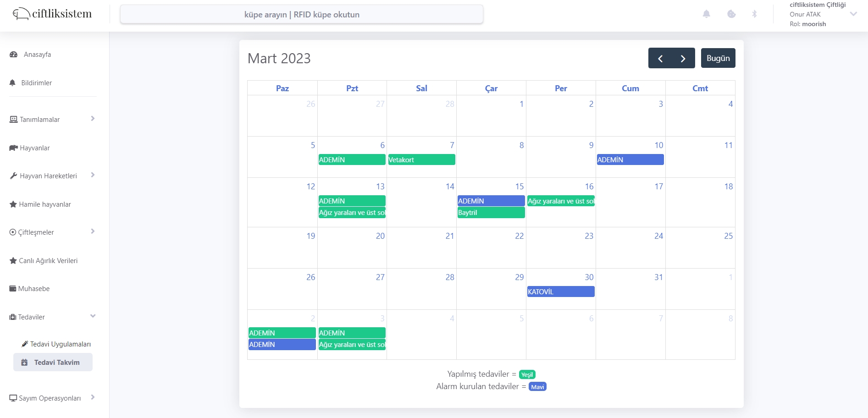Focus the küpe search input field
This screenshot has height=418, width=868.
[301, 15]
